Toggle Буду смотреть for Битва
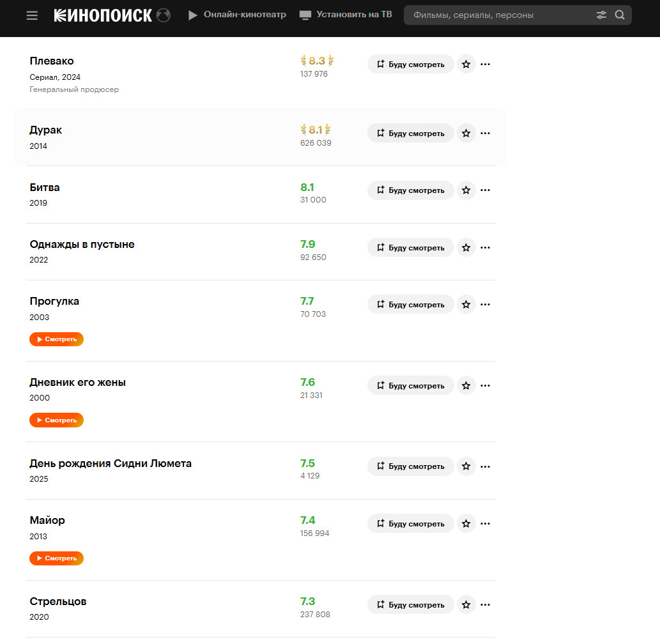Screen dimensions: 660x644 click(410, 190)
